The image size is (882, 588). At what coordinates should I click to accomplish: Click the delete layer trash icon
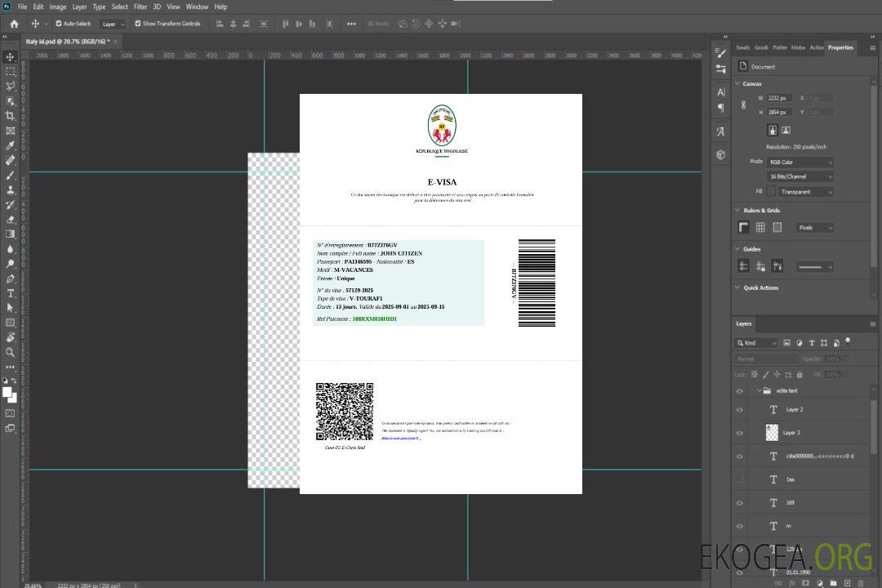point(861,583)
